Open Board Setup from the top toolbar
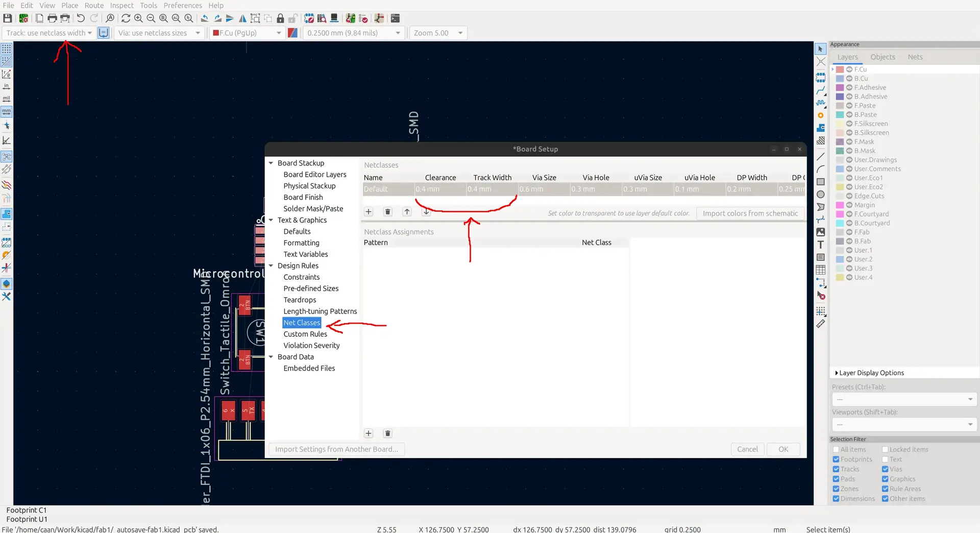This screenshot has width=980, height=533. tap(23, 18)
